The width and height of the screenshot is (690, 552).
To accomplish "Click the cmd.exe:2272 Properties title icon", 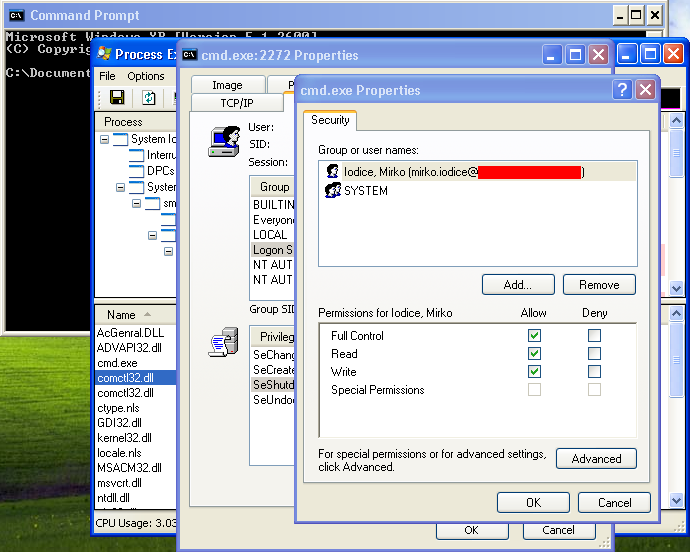I will coord(190,55).
